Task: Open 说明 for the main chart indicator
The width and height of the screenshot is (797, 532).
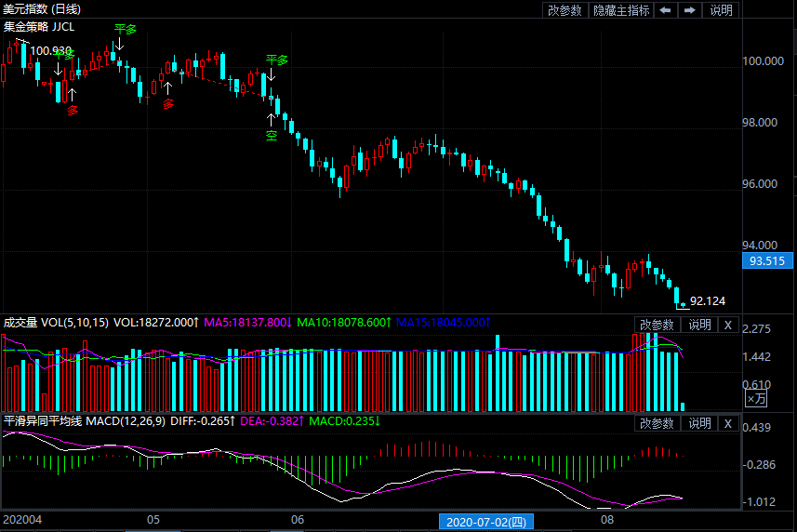Action: (x=721, y=10)
